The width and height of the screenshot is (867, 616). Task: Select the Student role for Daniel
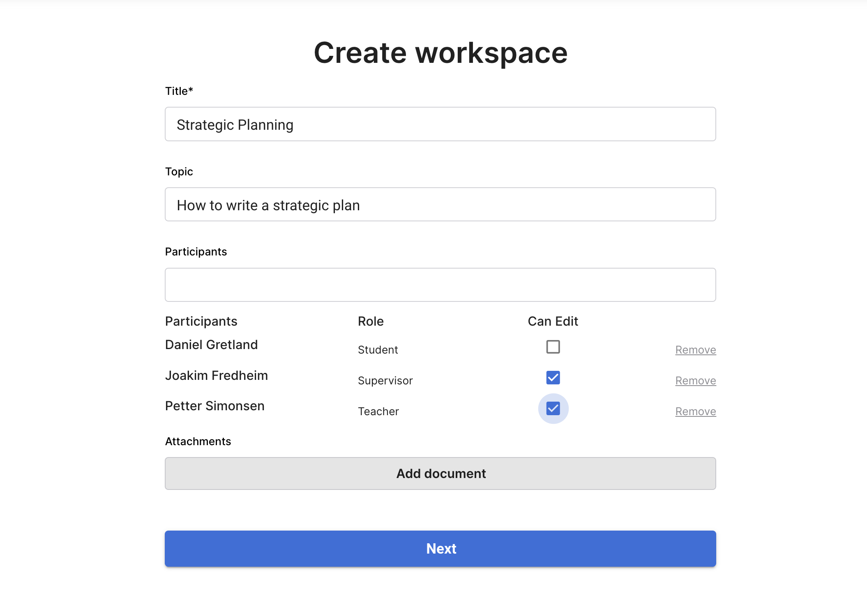coord(378,350)
